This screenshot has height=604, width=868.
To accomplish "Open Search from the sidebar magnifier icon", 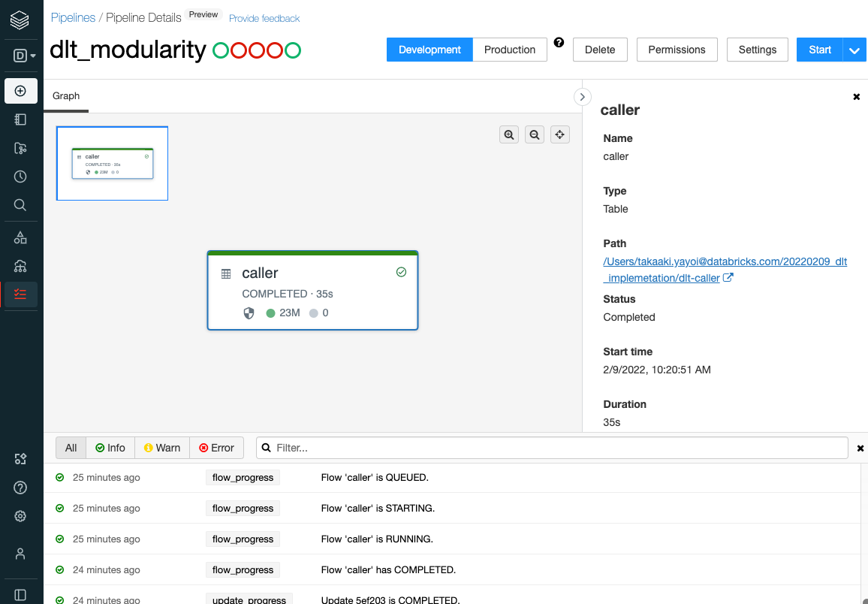I will point(20,205).
